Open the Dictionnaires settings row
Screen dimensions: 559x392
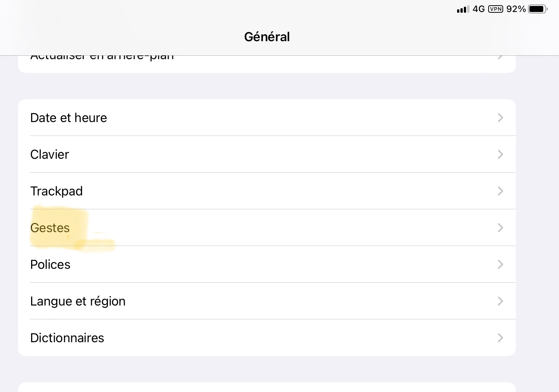(67, 338)
